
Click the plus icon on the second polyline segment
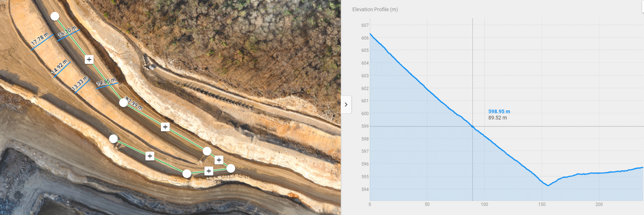coord(165,127)
